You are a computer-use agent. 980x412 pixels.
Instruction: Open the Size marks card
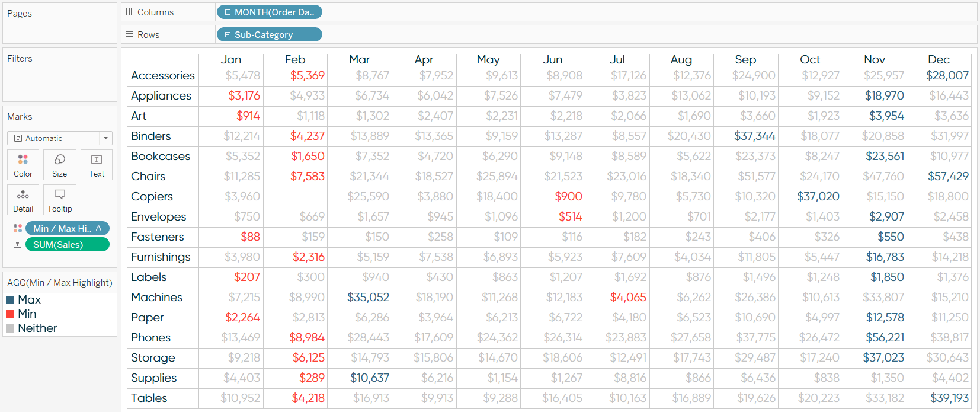pyautogui.click(x=60, y=165)
